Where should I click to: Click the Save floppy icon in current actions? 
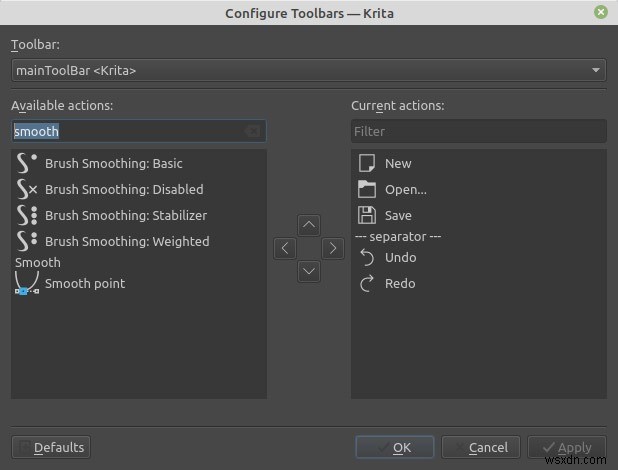tap(367, 215)
